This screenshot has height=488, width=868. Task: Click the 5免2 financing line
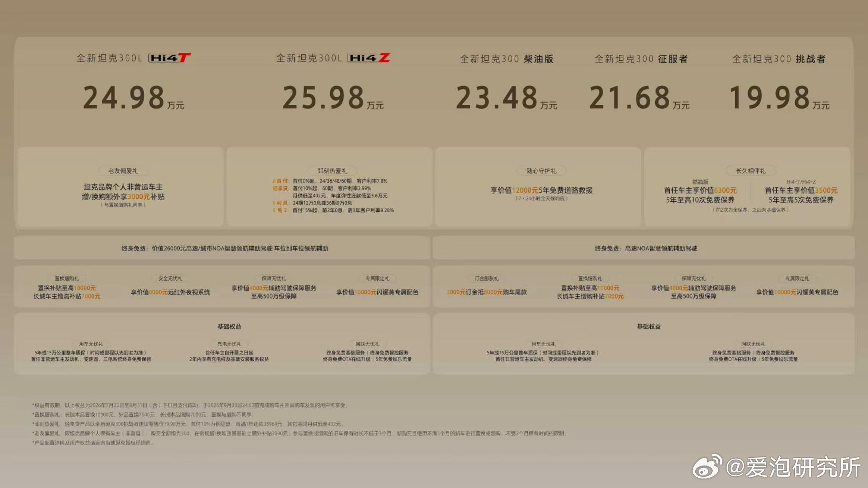[333, 210]
